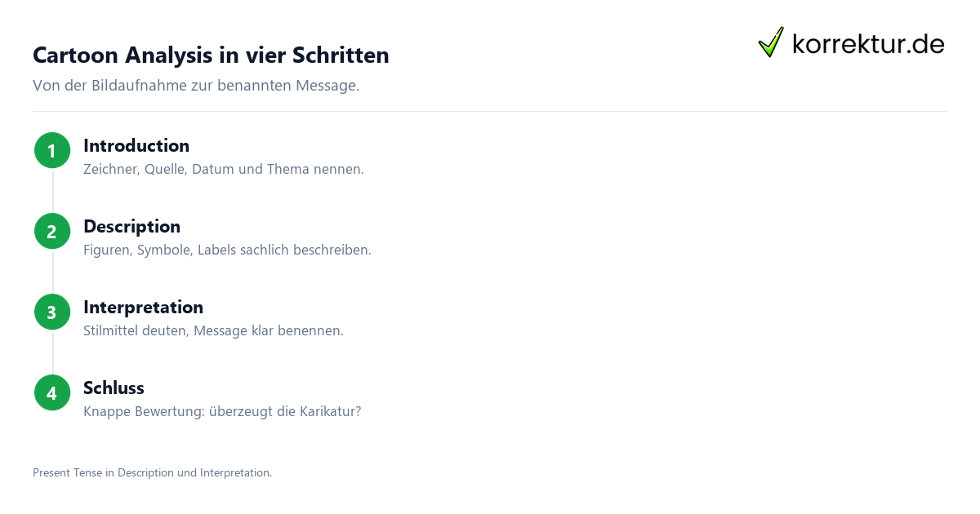Image resolution: width=980 pixels, height=514 pixels.
Task: Select the step 3 green circle
Action: click(52, 312)
